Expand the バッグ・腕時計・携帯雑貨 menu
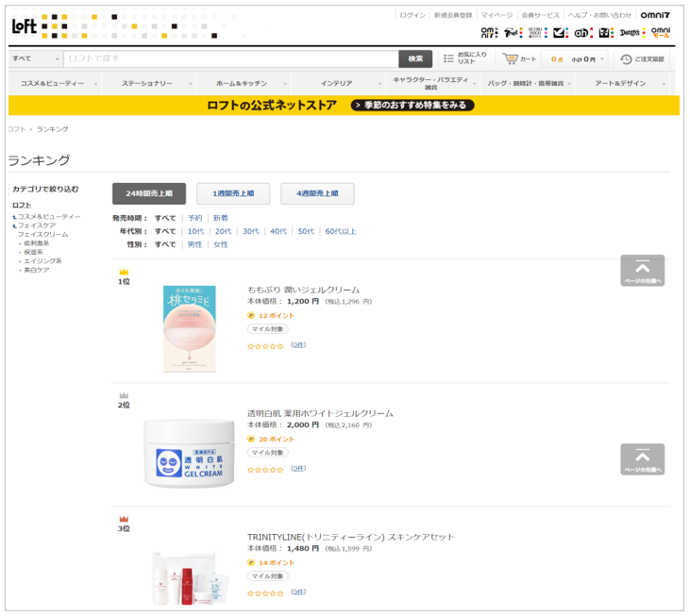The image size is (690, 616). [528, 83]
